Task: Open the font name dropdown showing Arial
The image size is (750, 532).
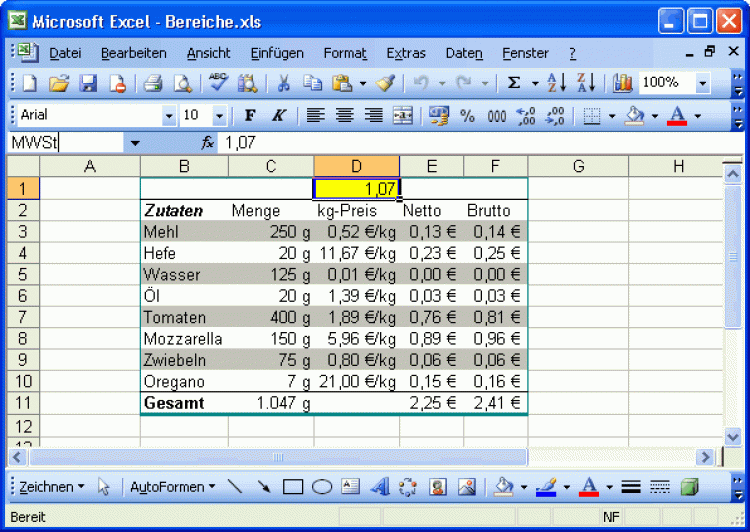Action: [x=169, y=116]
